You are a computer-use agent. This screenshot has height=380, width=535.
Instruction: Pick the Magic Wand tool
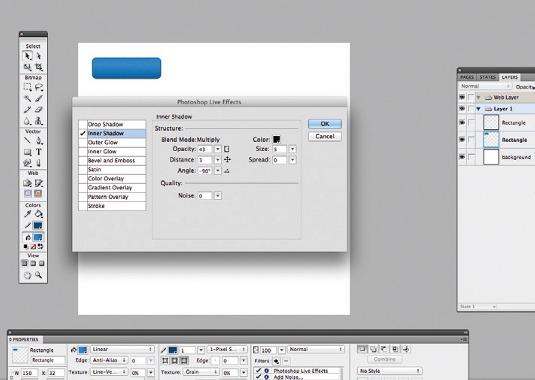coord(27,99)
